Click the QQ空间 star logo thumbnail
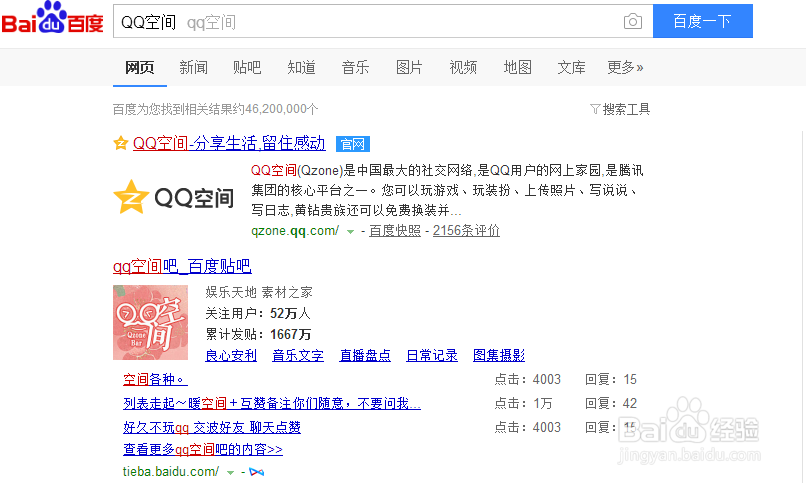Screen dimensions: 806x483 pos(173,197)
